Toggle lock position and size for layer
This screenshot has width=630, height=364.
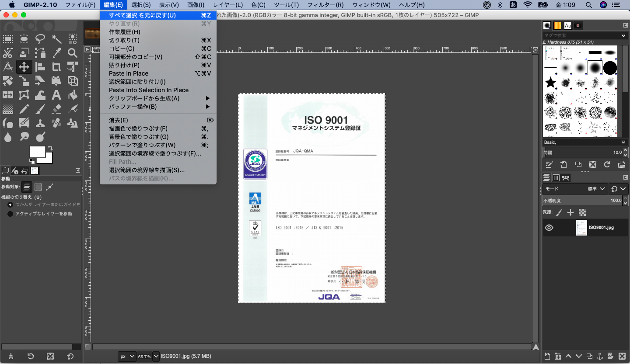pos(570,212)
